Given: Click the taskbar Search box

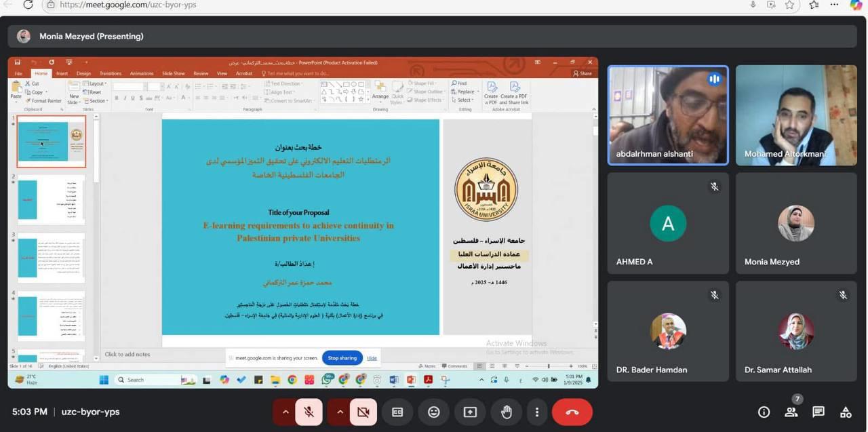Looking at the screenshot, I should point(155,380).
